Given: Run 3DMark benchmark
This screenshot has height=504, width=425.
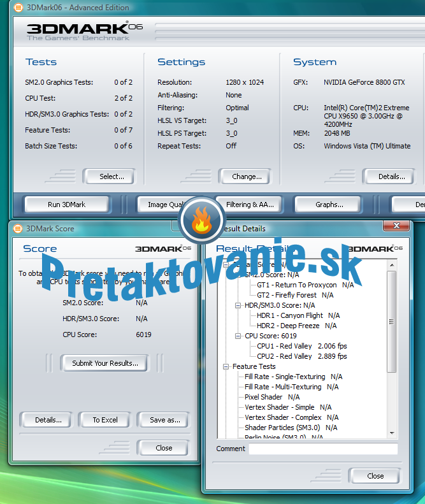Looking at the screenshot, I should 67,205.
